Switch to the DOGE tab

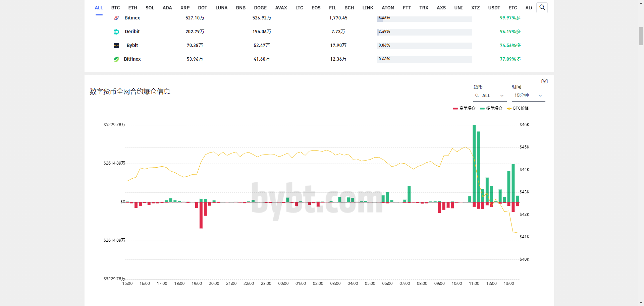pyautogui.click(x=260, y=8)
